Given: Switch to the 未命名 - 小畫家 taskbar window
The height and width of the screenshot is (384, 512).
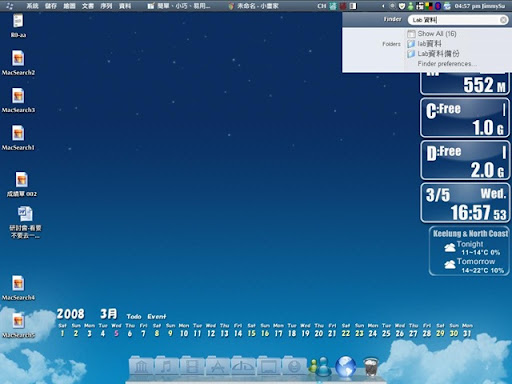Looking at the screenshot, I should click(254, 6).
